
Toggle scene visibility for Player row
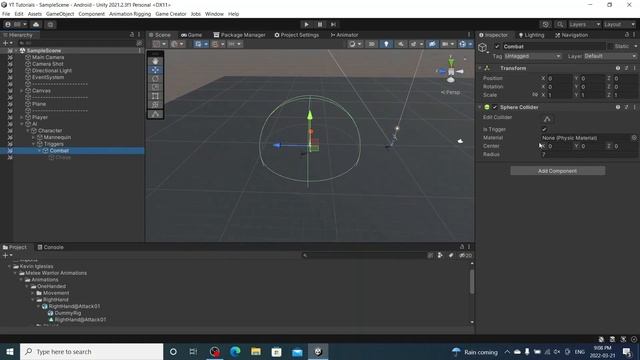pos(10,118)
